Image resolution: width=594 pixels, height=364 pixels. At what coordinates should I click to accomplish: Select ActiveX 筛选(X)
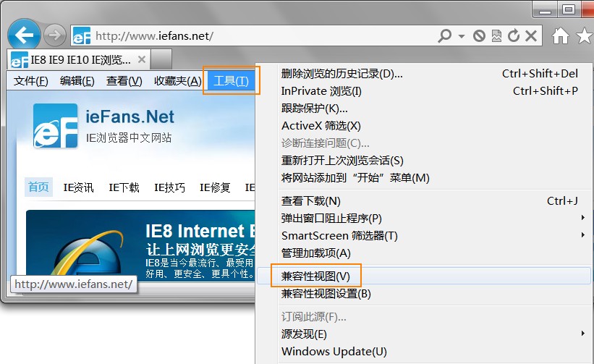coord(423,126)
